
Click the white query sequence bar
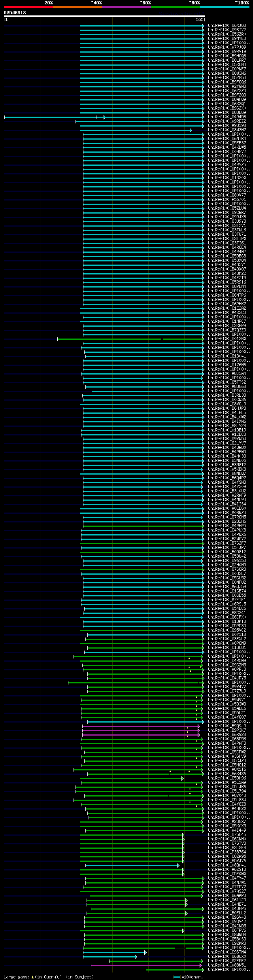coord(104,16)
